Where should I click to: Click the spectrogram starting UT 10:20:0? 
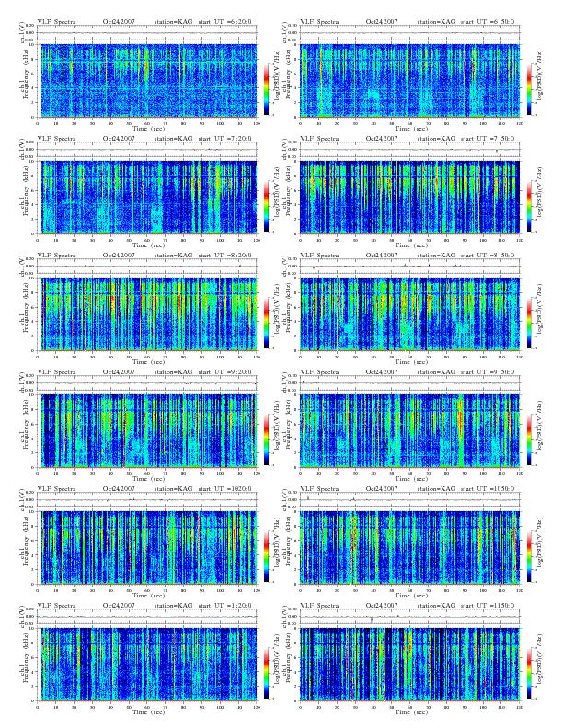coord(147,548)
